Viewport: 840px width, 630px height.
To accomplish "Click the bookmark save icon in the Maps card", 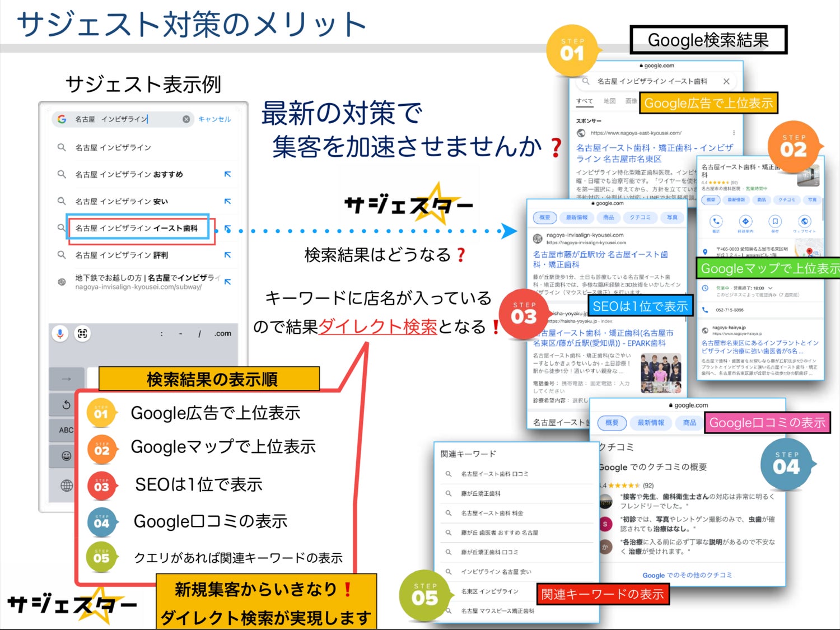I will (774, 221).
